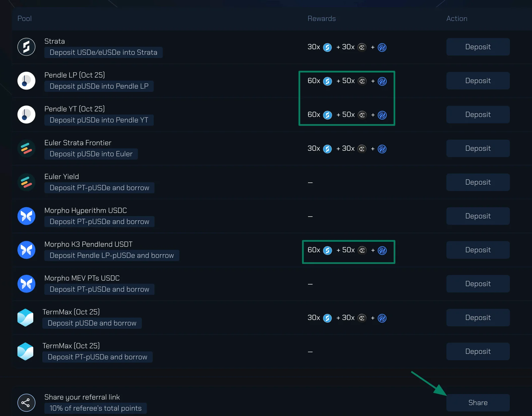The image size is (532, 416).
Task: Deposit into TermMax 'Deposit pUSDe and borrow' pool
Action: click(478, 317)
